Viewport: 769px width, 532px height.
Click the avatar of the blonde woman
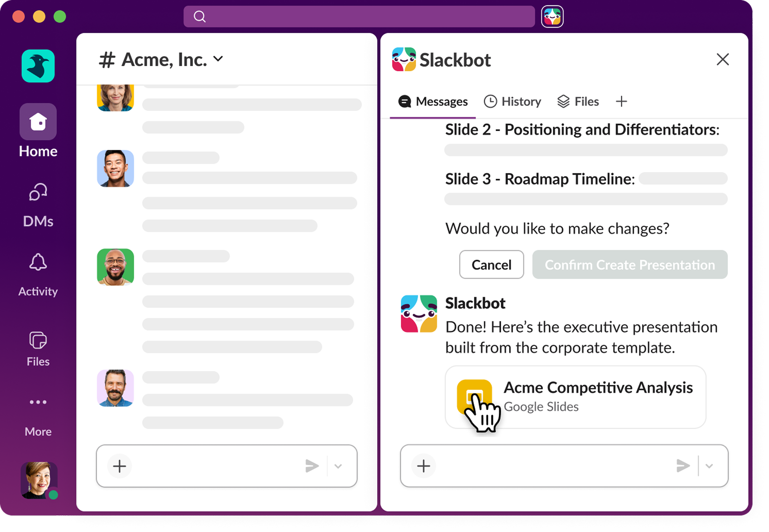click(x=115, y=98)
